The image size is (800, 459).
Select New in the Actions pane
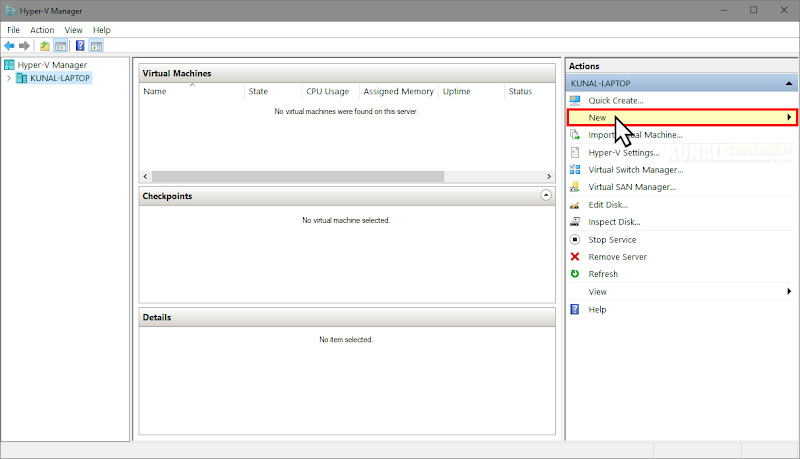682,117
